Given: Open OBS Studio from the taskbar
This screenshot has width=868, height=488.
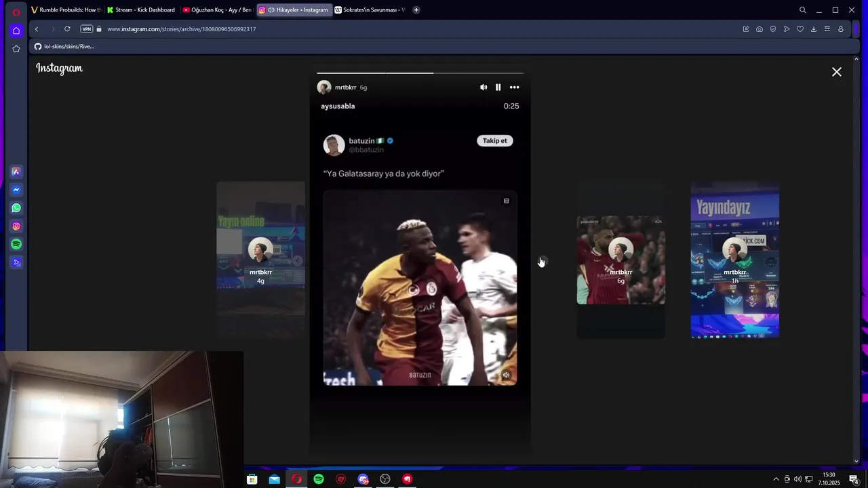Looking at the screenshot, I should pos(385,479).
